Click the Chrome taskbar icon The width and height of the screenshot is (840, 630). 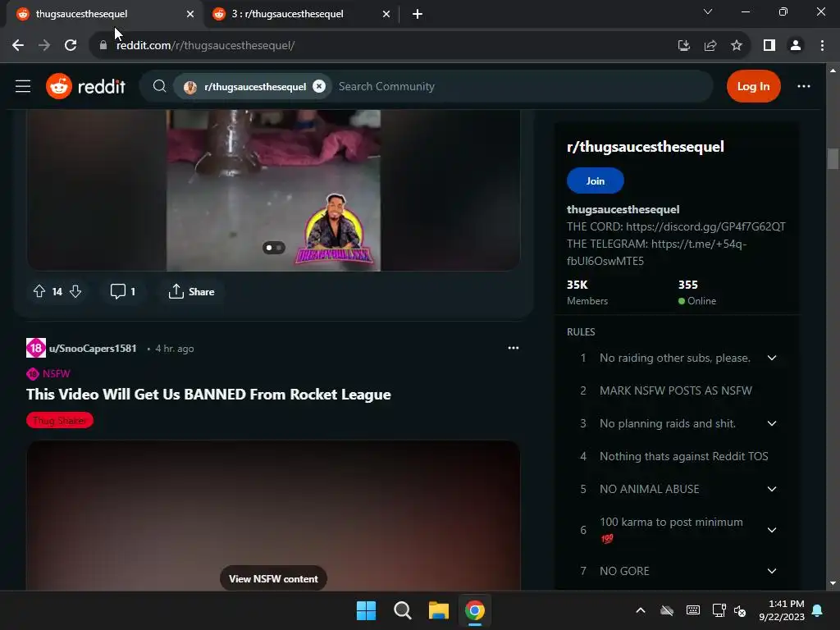point(475,610)
